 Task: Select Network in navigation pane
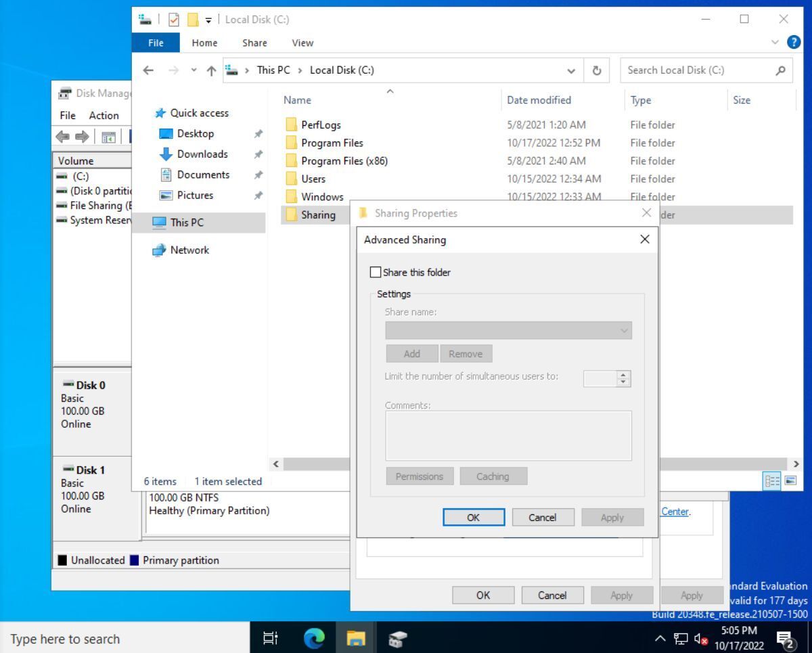[x=189, y=250]
